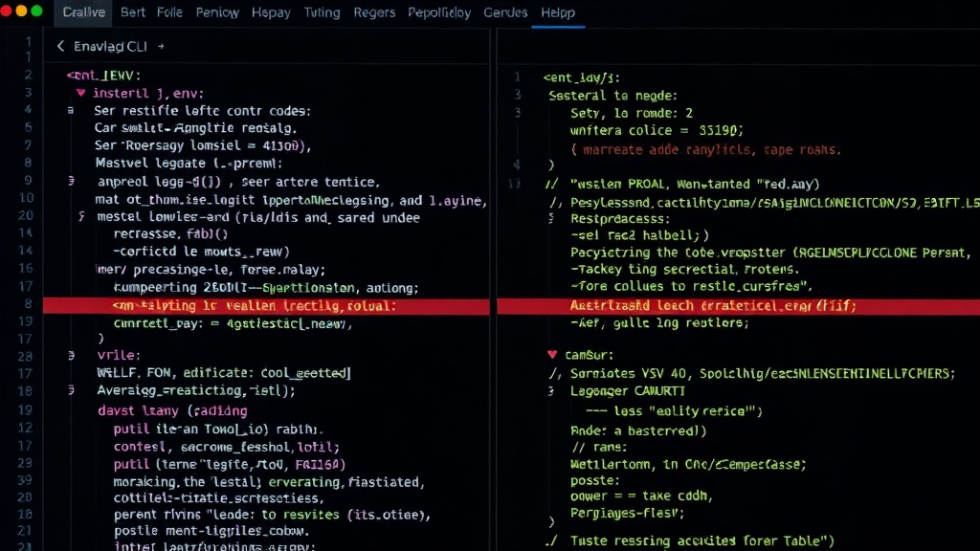980x551 pixels.
Task: Open the Folle menu
Action: click(169, 12)
